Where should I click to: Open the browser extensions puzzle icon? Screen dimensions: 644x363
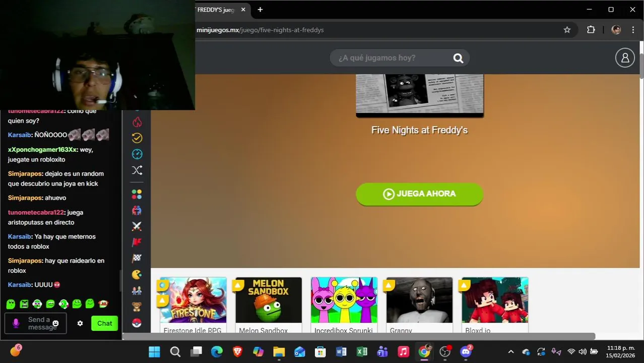[591, 30]
